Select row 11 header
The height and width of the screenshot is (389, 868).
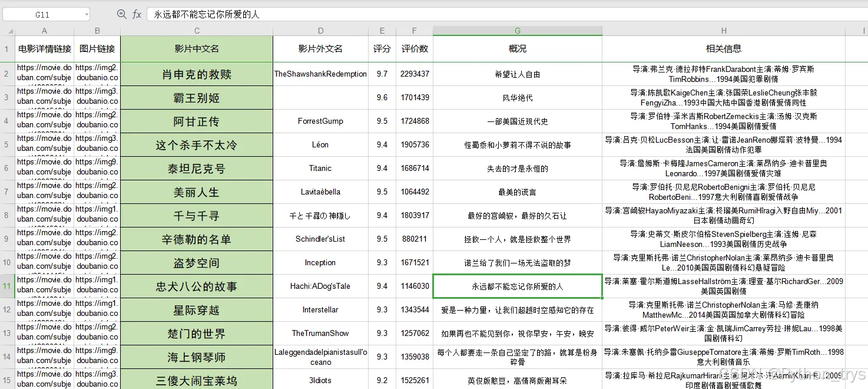pyautogui.click(x=7, y=286)
